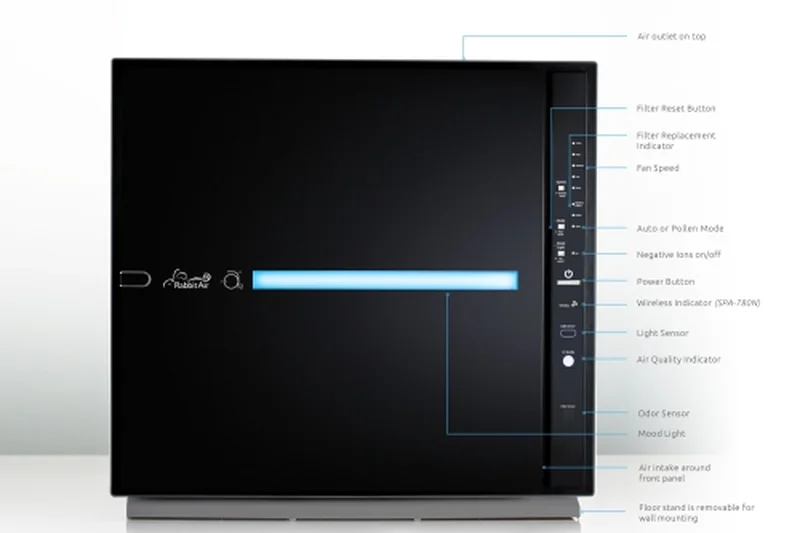Click the odor sensor on control panel
The image size is (800, 533).
coord(568,411)
